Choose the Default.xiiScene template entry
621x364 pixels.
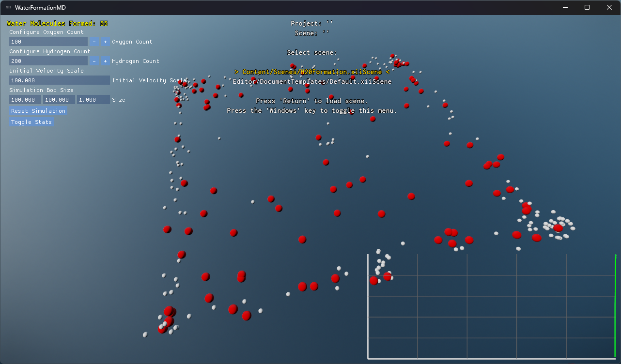[312, 81]
